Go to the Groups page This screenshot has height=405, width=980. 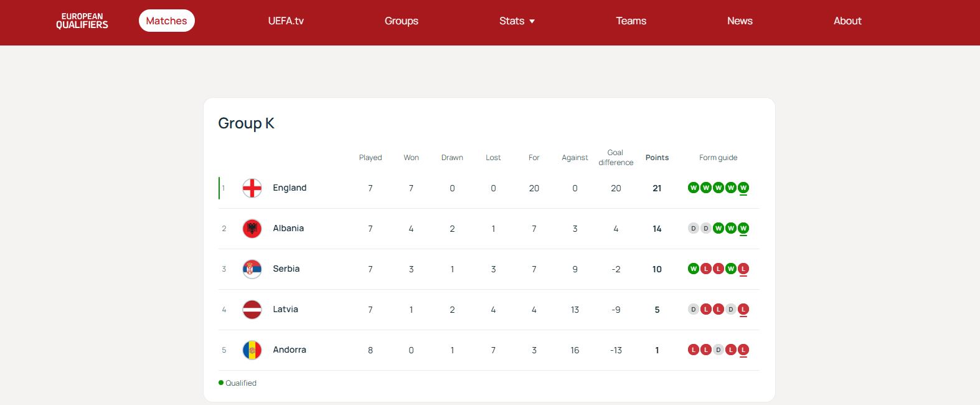401,21
